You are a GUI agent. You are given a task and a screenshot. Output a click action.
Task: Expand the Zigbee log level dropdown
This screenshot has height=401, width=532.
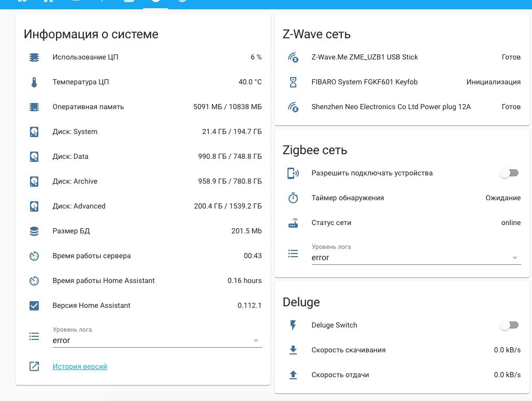point(416,258)
